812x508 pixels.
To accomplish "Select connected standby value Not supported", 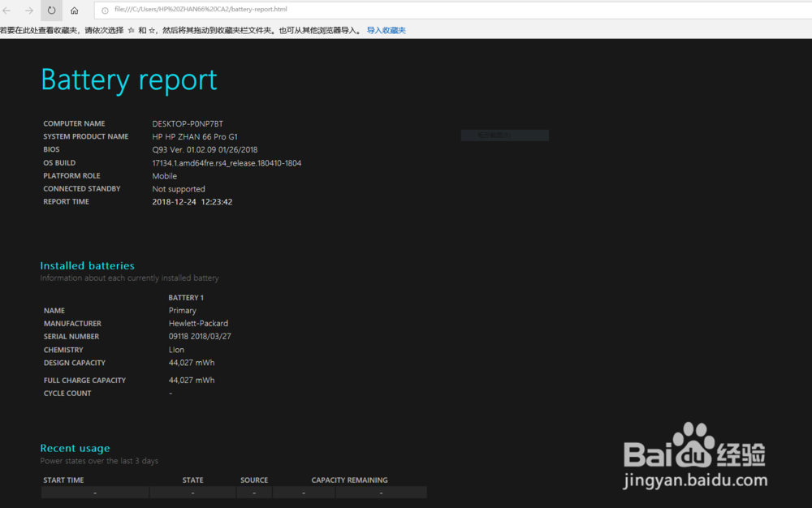I will (178, 189).
